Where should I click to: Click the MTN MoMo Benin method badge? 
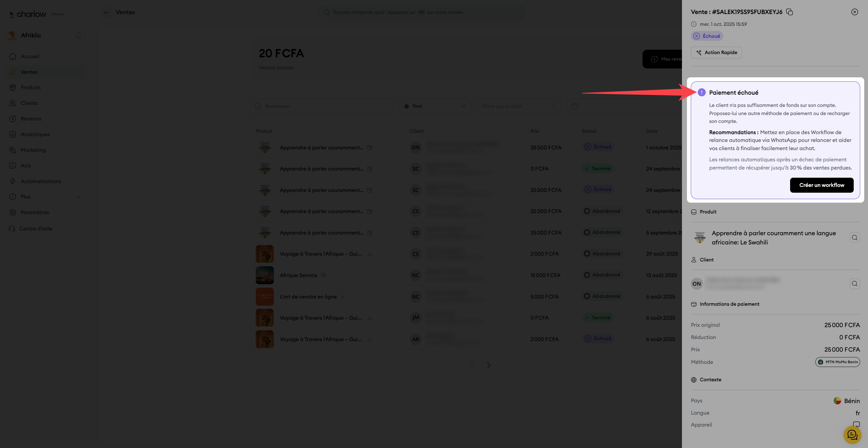[837, 362]
